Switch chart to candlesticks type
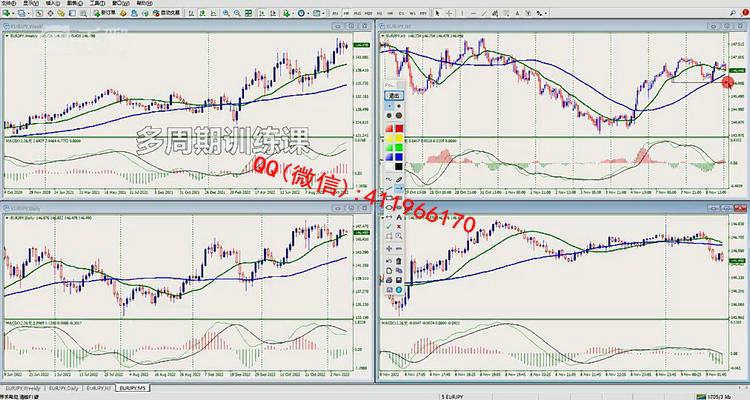Viewport: 750px width, 400px height. click(x=202, y=13)
